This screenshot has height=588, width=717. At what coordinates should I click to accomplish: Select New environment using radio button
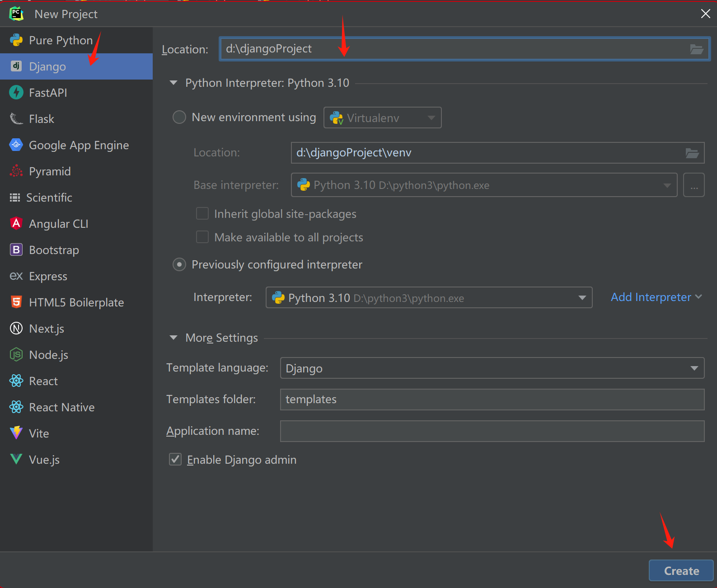(x=179, y=118)
